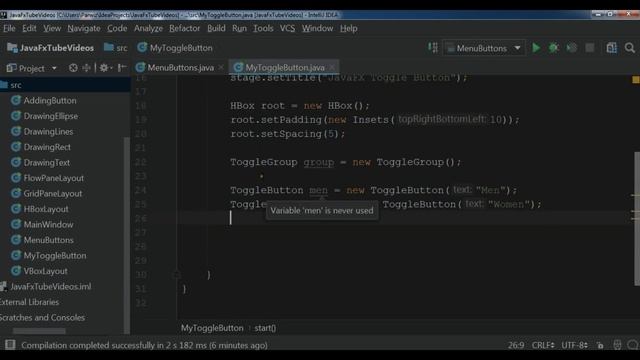Open the Tools menu

point(263,28)
